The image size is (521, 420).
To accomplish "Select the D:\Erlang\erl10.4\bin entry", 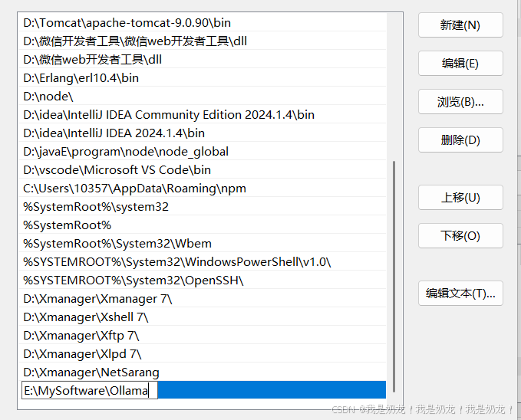I will (202, 77).
